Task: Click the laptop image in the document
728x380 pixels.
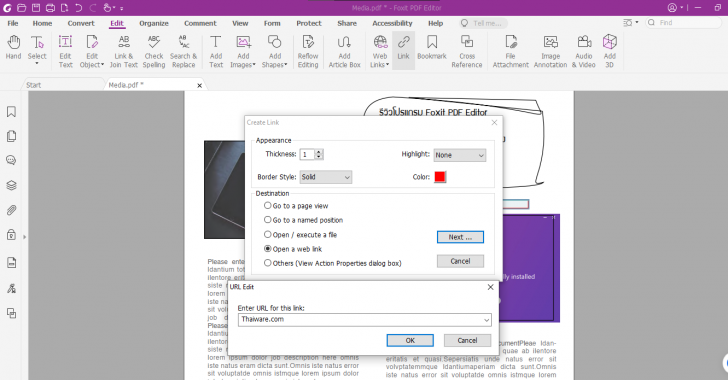Action: click(x=225, y=190)
